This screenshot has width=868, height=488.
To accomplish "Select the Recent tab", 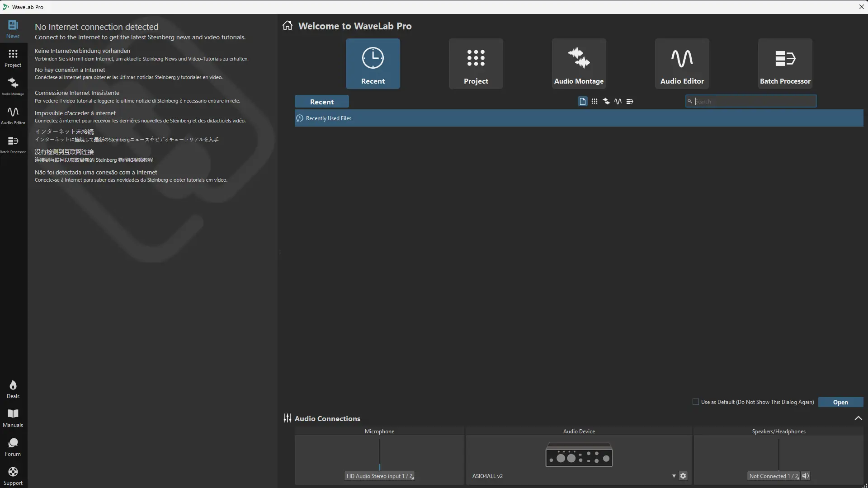I will 321,102.
